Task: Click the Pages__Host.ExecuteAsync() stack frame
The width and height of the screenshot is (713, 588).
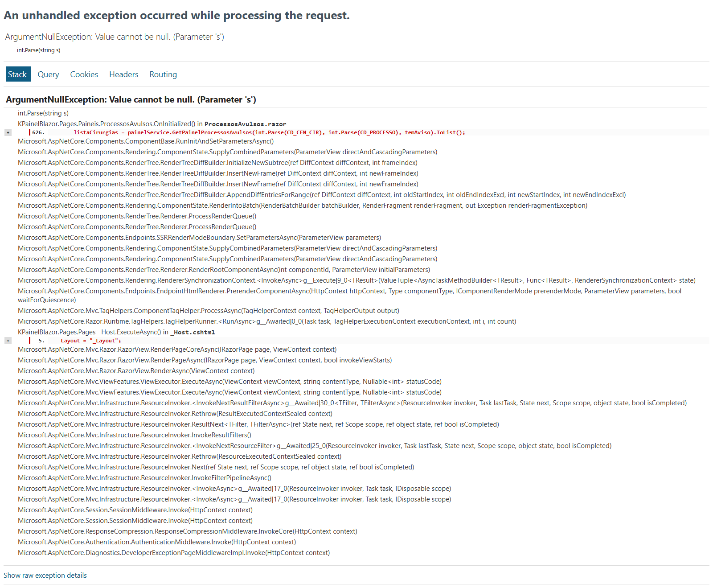Action: [116, 332]
